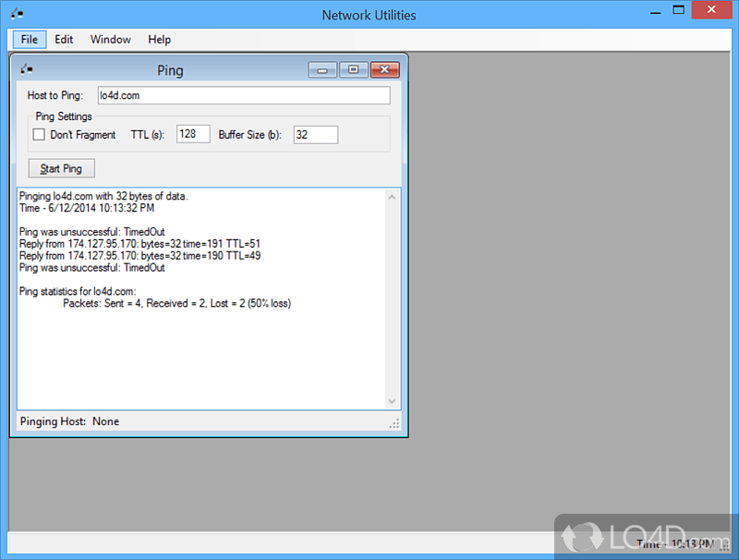The height and width of the screenshot is (560, 739).
Task: Open the Edit menu
Action: click(x=64, y=40)
